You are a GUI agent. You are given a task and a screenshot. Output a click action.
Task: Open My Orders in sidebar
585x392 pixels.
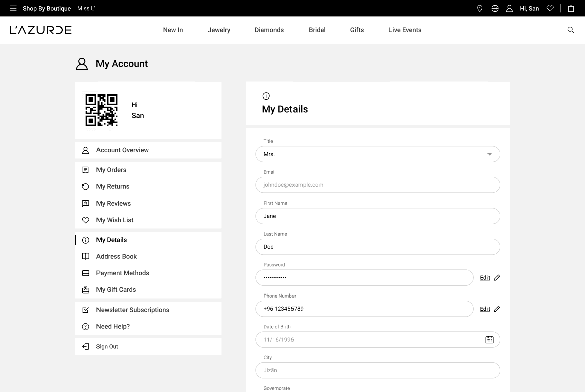point(111,170)
